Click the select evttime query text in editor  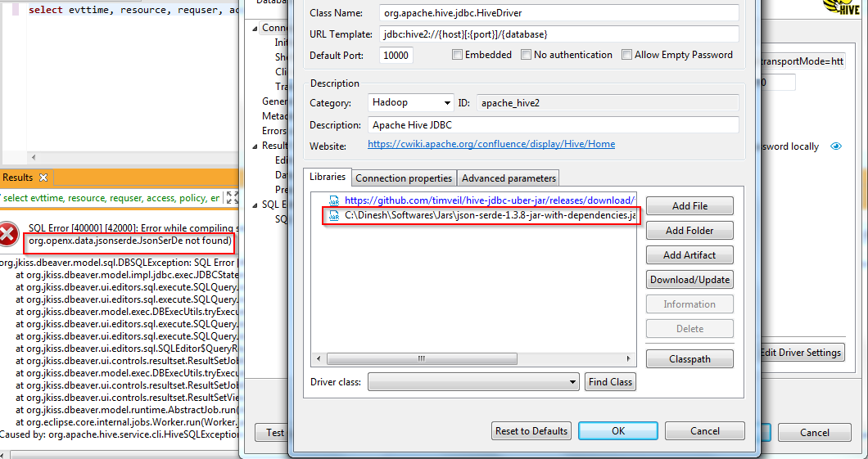[x=133, y=10]
